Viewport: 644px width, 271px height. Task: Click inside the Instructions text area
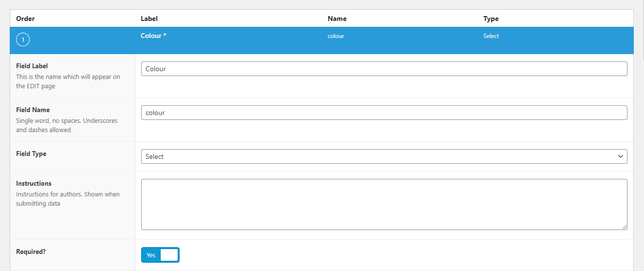click(x=384, y=204)
